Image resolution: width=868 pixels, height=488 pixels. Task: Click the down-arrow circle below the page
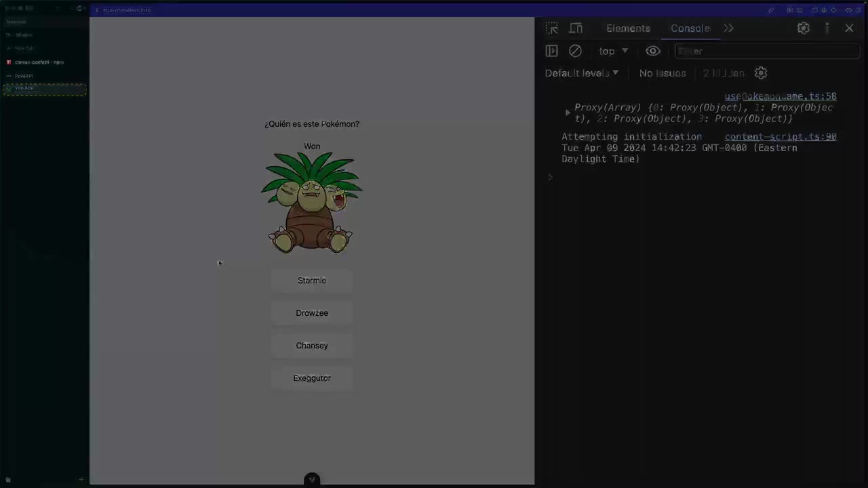(x=312, y=479)
